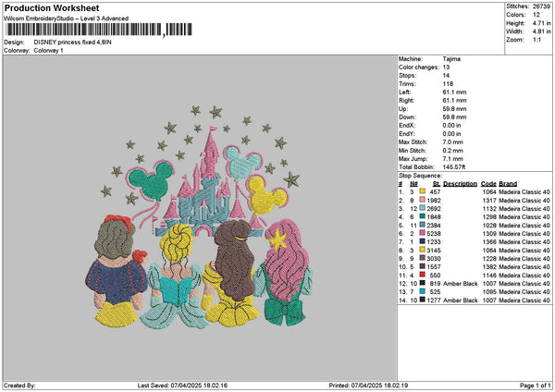Click the Min Stitch value '0.2 mm'
This screenshot has width=555, height=392.
click(x=452, y=151)
